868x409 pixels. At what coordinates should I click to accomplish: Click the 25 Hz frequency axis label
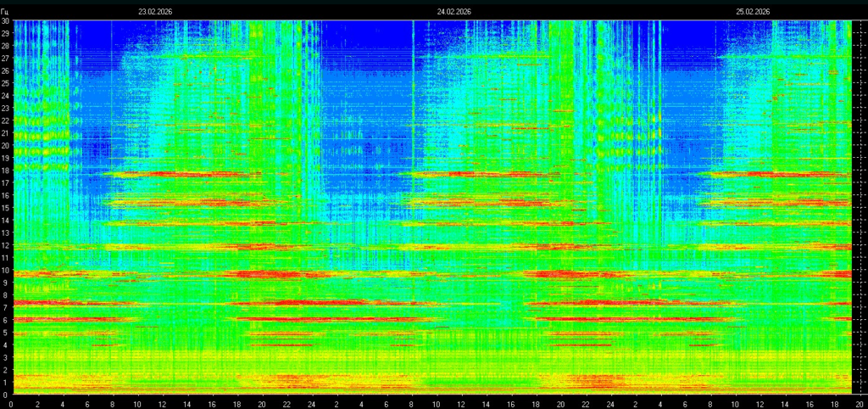[5, 83]
